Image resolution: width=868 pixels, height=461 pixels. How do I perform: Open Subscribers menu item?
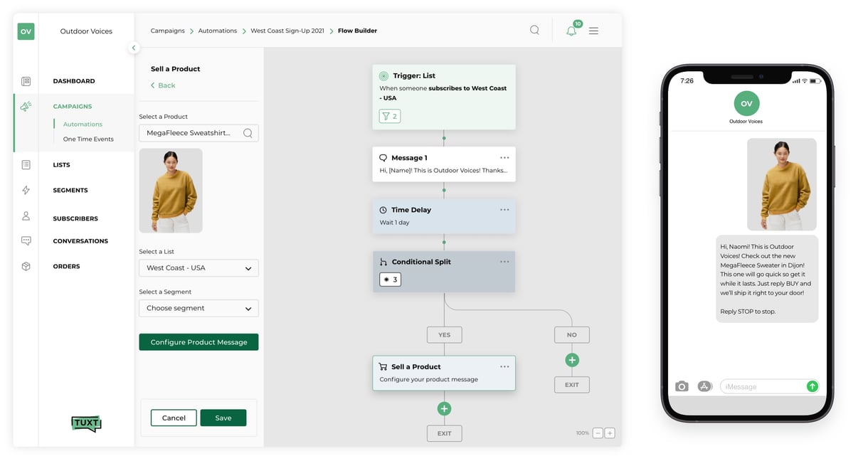click(75, 218)
